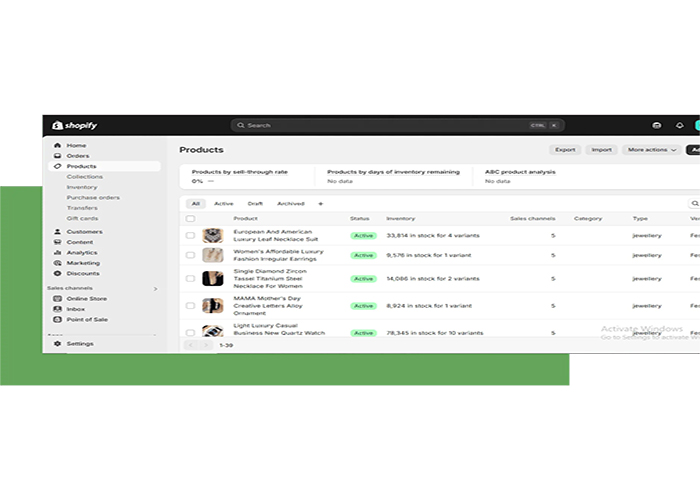Viewport: 700px width, 500px height.
Task: Open notifications bell in top bar
Action: (x=680, y=126)
